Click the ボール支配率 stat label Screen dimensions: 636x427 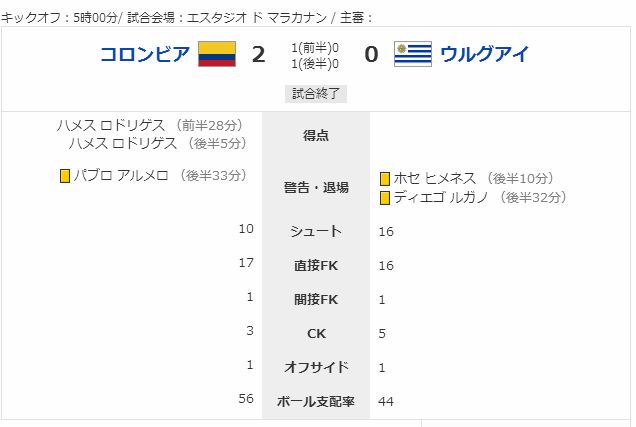316,401
